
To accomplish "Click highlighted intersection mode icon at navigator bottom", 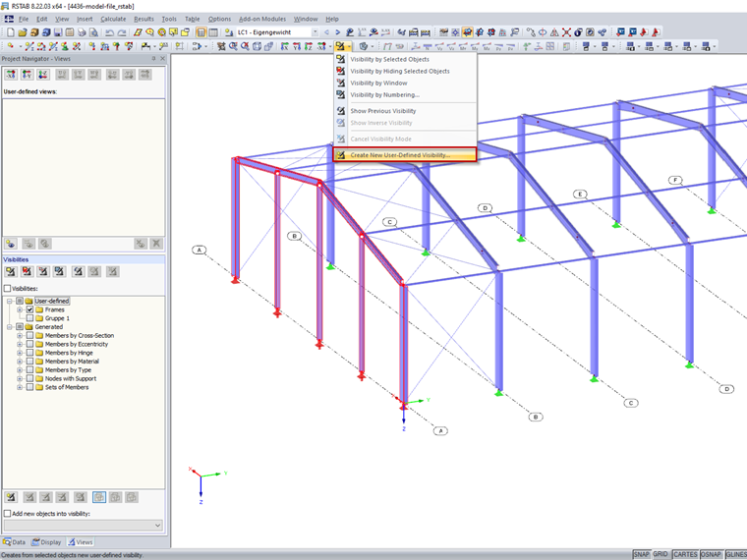I will (98, 497).
